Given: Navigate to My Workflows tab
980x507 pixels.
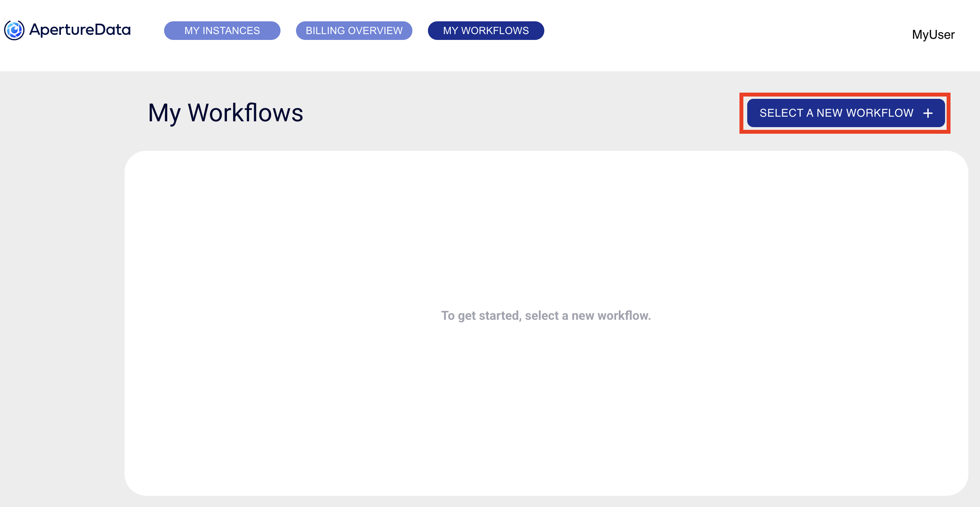Looking at the screenshot, I should pos(486,30).
